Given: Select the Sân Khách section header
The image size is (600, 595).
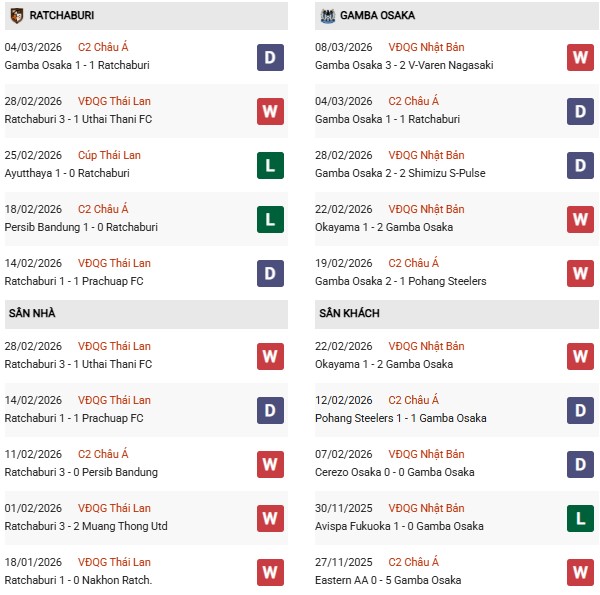Looking at the screenshot, I should (x=347, y=313).
